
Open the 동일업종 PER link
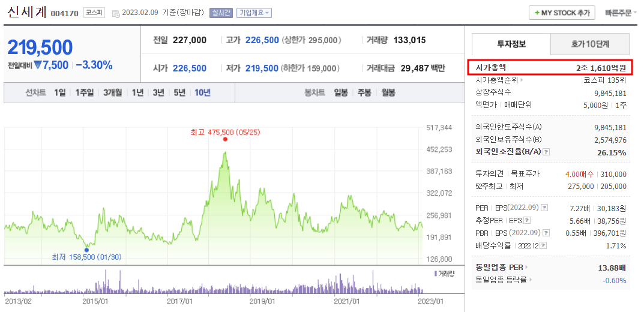[499, 267]
